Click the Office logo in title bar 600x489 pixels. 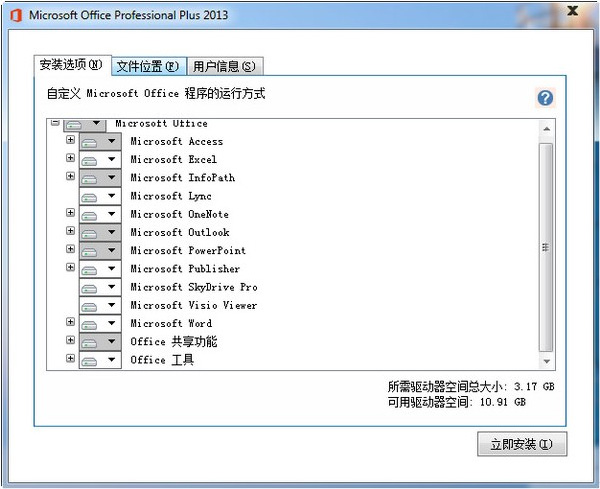(16, 15)
